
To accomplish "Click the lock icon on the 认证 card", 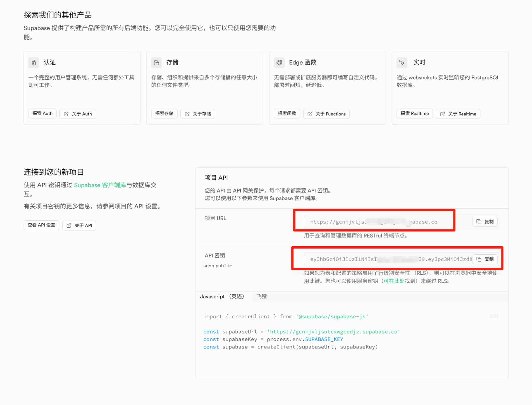I will coord(34,62).
